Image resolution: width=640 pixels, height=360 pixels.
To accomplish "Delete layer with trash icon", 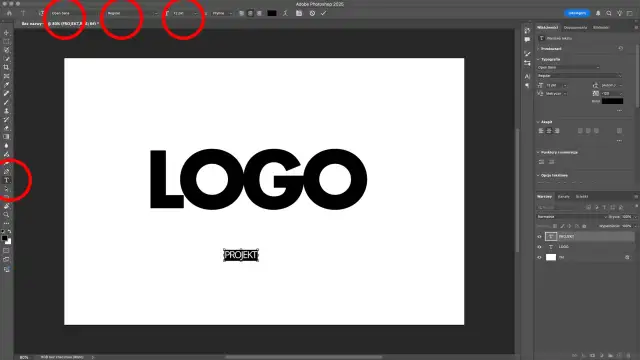I will point(629,356).
